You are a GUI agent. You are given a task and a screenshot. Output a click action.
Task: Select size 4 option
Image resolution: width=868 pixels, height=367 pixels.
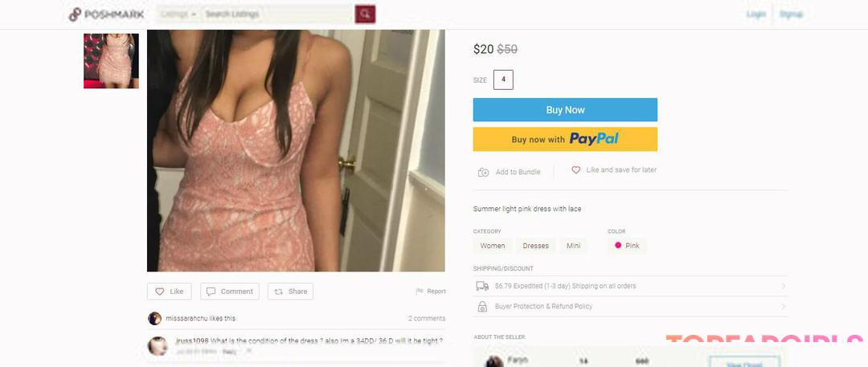pos(503,80)
